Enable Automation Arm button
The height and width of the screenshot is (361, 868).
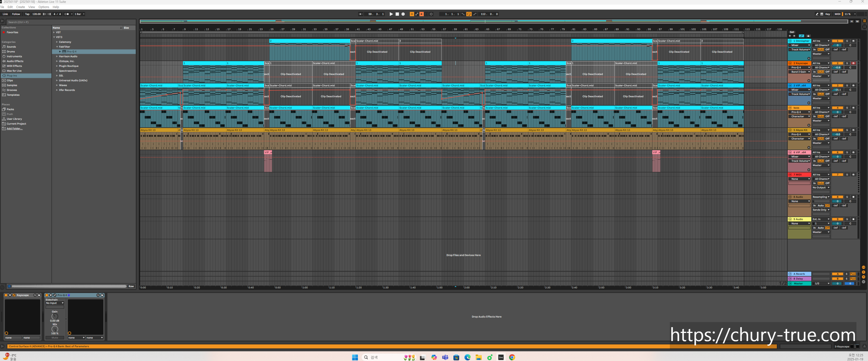coord(417,14)
